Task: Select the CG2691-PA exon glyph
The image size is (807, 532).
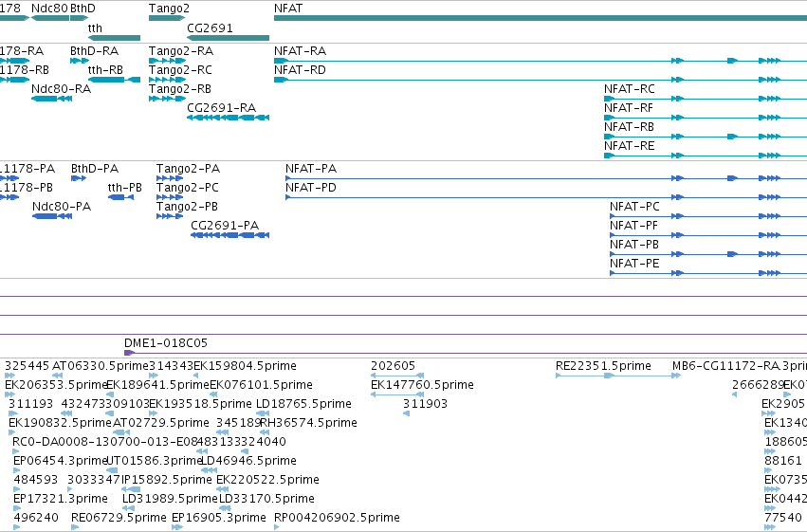Action: coord(230,235)
